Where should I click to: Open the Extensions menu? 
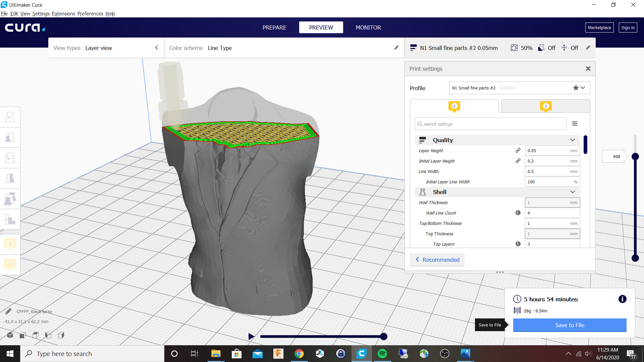63,14
